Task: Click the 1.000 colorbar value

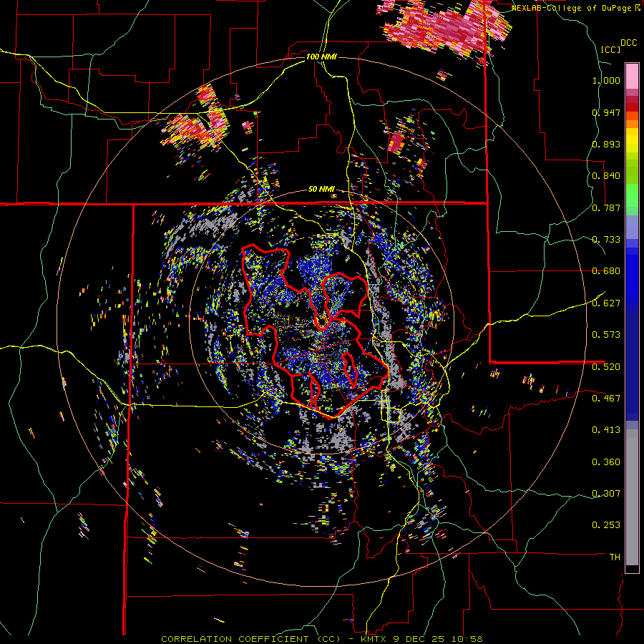Action: pos(606,80)
